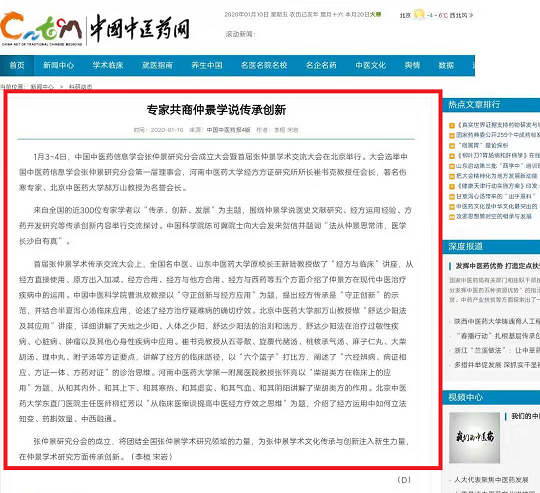Click article title 专家共商仲景学说传承创新
The image size is (540, 493).
coord(216,110)
